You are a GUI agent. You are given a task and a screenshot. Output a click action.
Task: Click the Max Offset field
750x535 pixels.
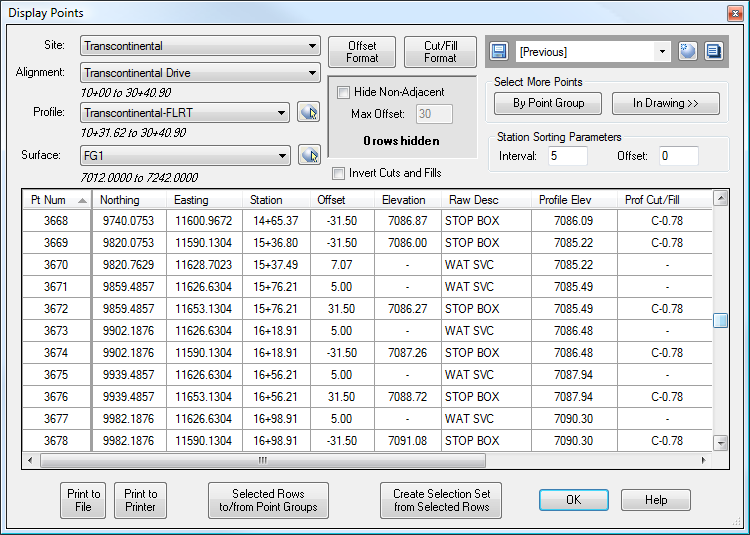[434, 114]
